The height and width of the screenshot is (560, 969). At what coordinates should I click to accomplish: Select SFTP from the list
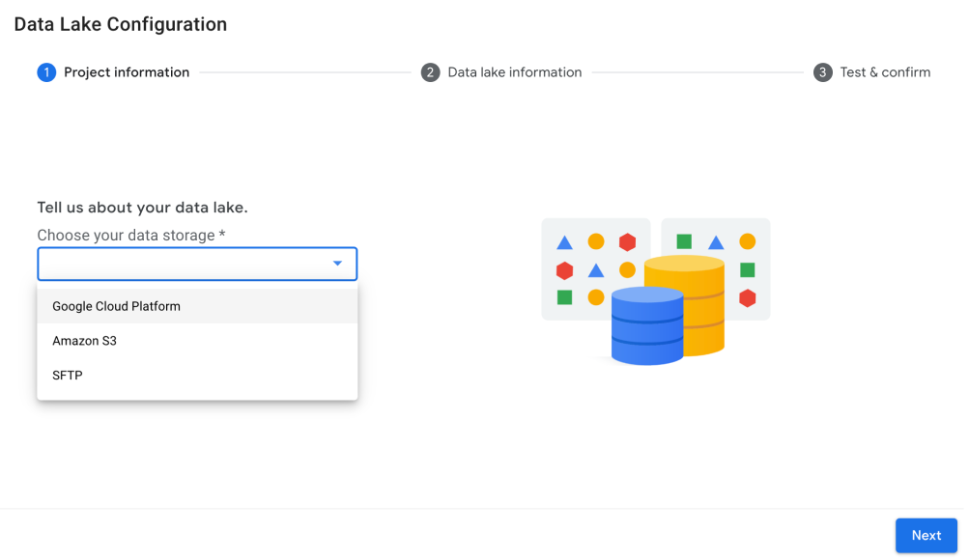[x=68, y=375]
